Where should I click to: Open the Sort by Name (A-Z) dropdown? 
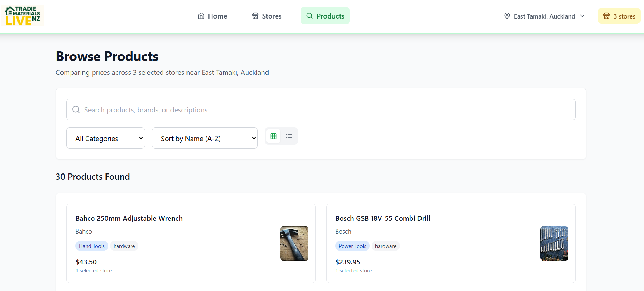click(x=205, y=138)
